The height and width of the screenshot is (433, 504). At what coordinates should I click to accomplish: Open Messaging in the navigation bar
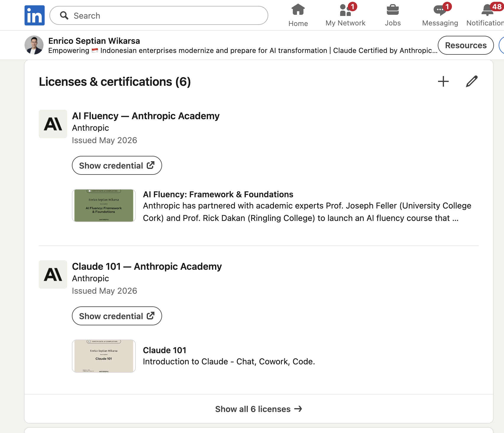click(x=440, y=15)
